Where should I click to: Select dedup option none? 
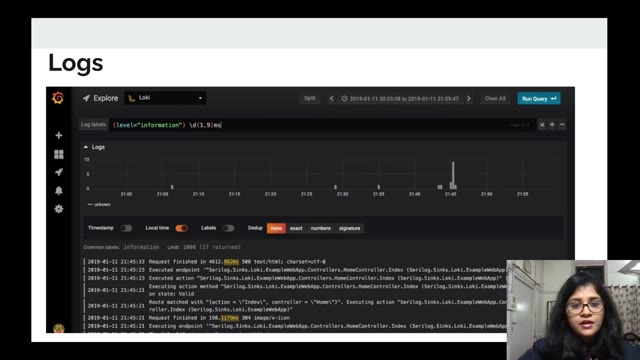(x=276, y=228)
